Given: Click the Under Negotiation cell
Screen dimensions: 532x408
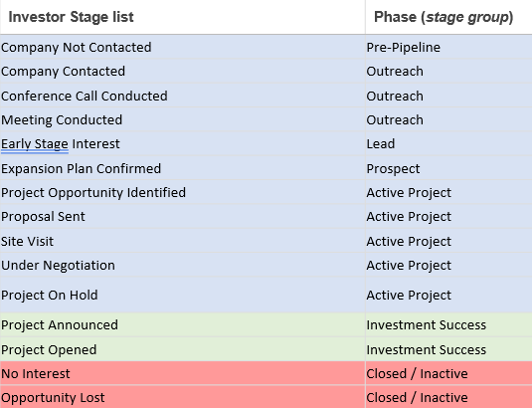Looking at the screenshot, I should click(183, 265).
